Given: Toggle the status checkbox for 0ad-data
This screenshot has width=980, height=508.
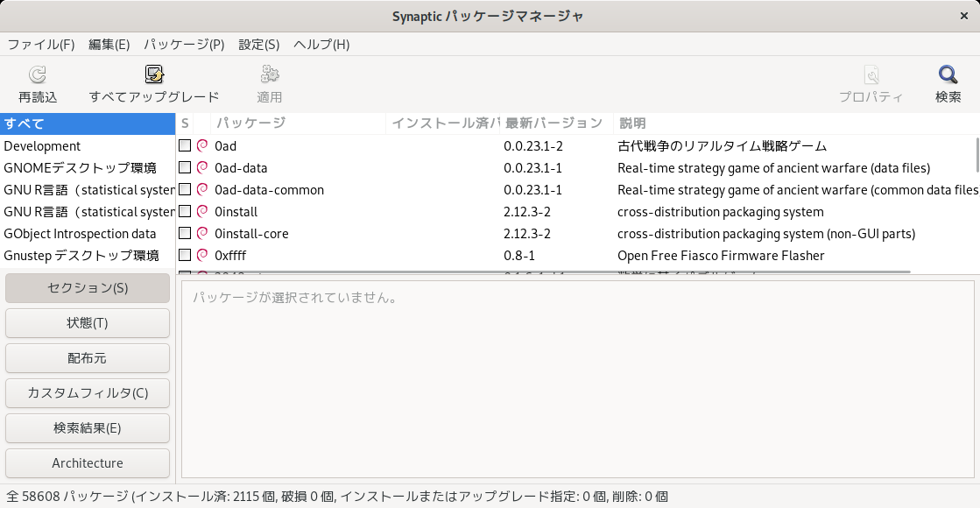Looking at the screenshot, I should pyautogui.click(x=185, y=167).
